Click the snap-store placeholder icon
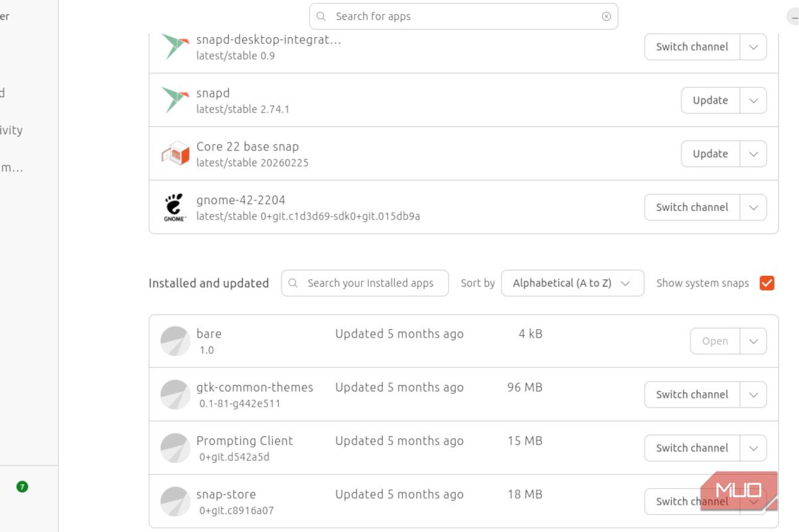This screenshot has height=532, width=799. click(x=176, y=501)
